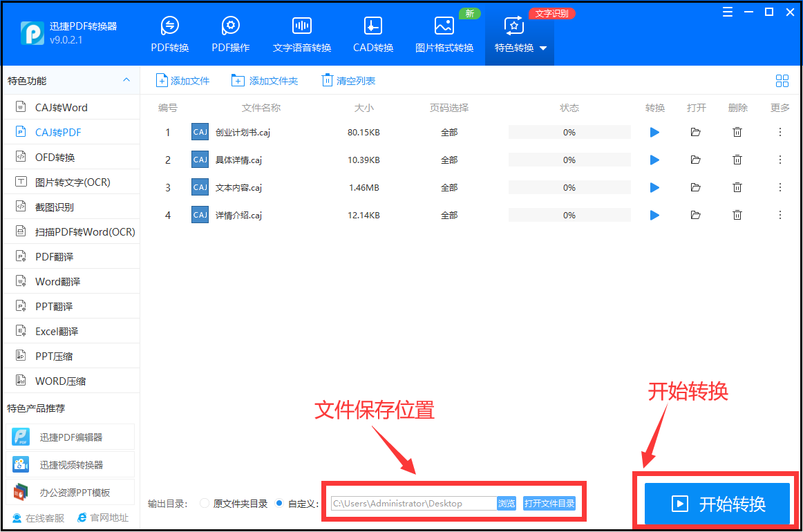Screen dimensions: 803x532
Task: Click progress bar of 创业计划书.caj
Action: (569, 132)
